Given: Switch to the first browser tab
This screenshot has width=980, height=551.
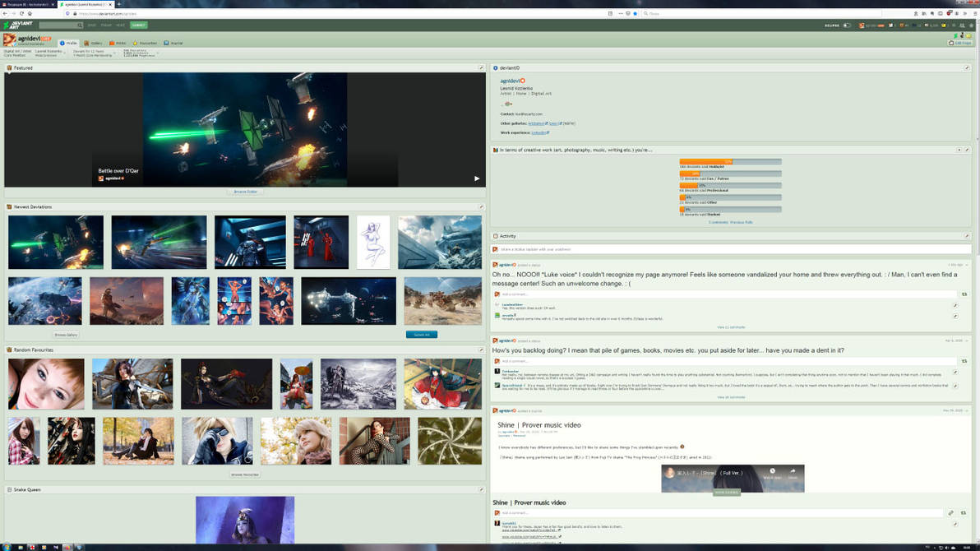Looking at the screenshot, I should 28,4.
